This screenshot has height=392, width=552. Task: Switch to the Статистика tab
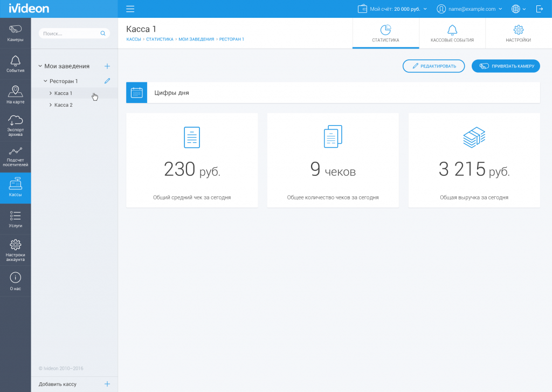pos(386,33)
